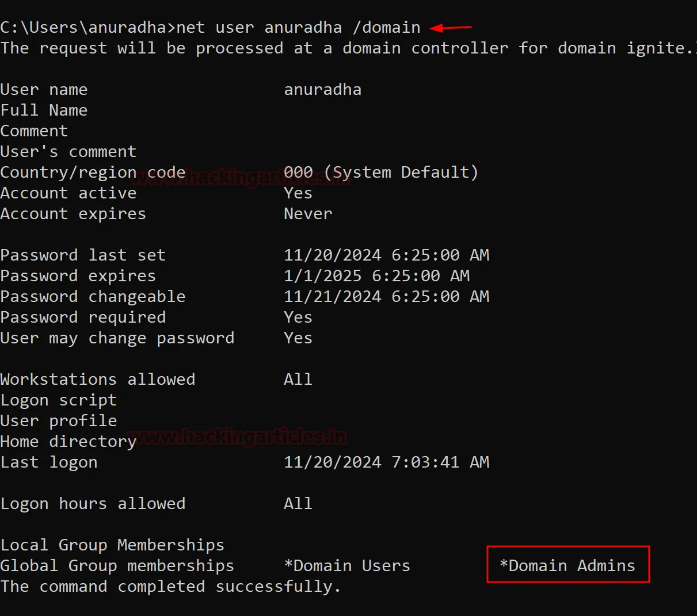Screen dimensions: 697x616
Task: Click the command completed successfully message
Action: [x=170, y=586]
